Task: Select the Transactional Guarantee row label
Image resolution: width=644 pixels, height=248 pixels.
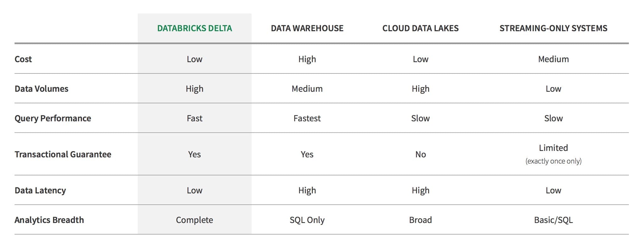Action: click(x=63, y=154)
